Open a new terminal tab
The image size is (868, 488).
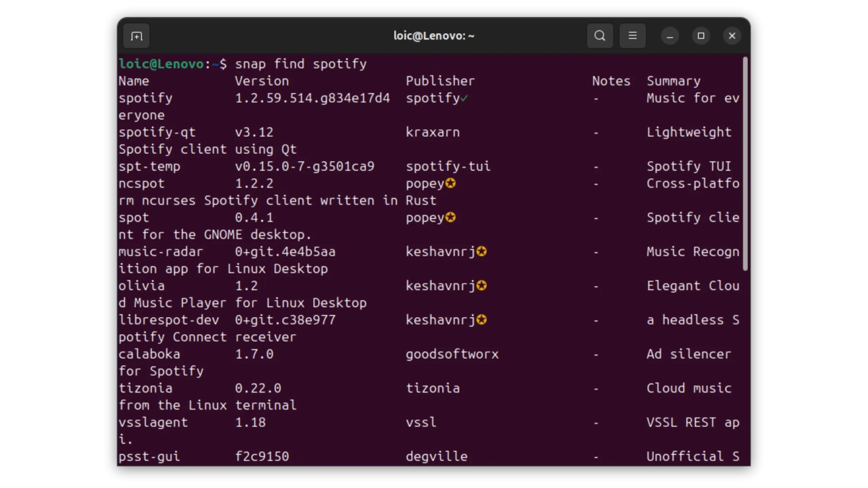point(136,36)
